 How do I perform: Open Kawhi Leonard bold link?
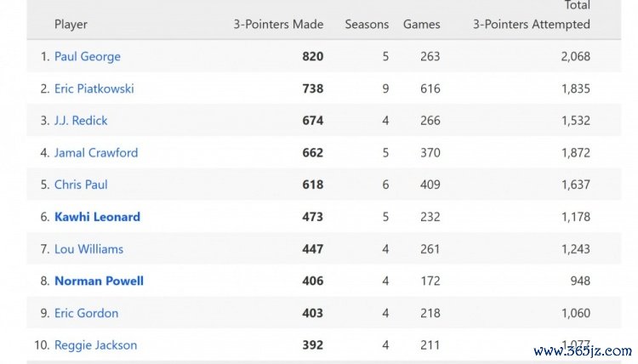tap(97, 217)
